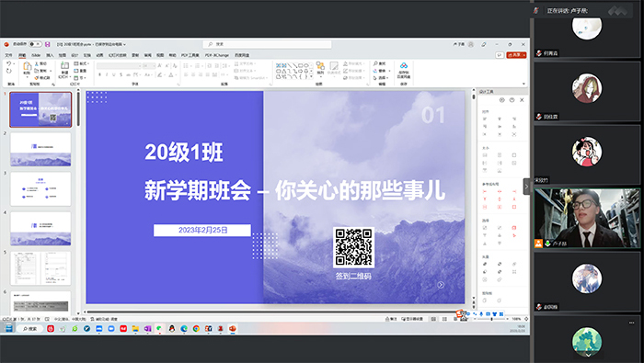Viewport: 644px width, 363px height.
Task: Open the PDF-XChange ribbon tab
Action: pos(216,55)
